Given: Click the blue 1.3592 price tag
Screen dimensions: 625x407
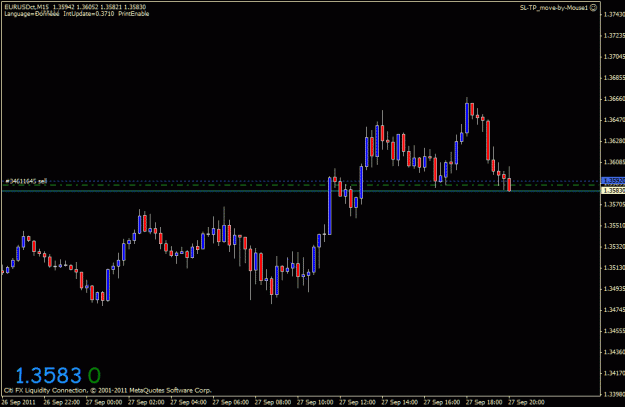Looking at the screenshot, I should point(613,181).
